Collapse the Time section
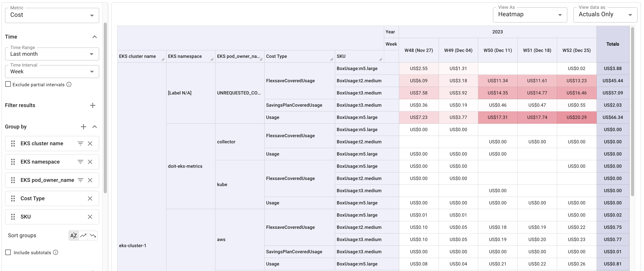Screen dimensions: 644x271 click(x=94, y=37)
